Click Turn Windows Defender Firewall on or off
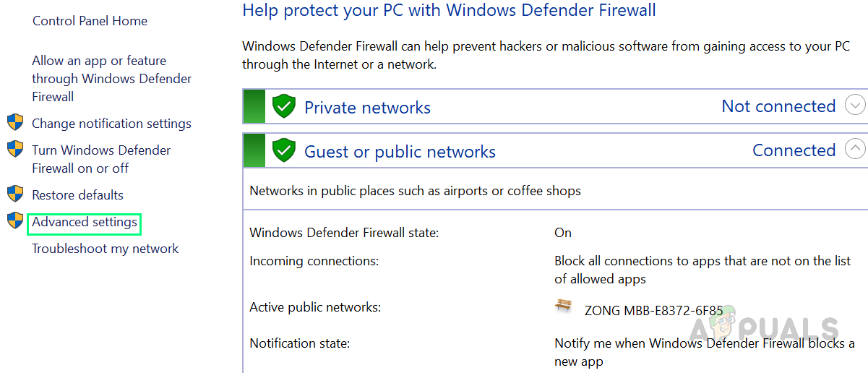Viewport: 868px width, 373px height. click(101, 159)
